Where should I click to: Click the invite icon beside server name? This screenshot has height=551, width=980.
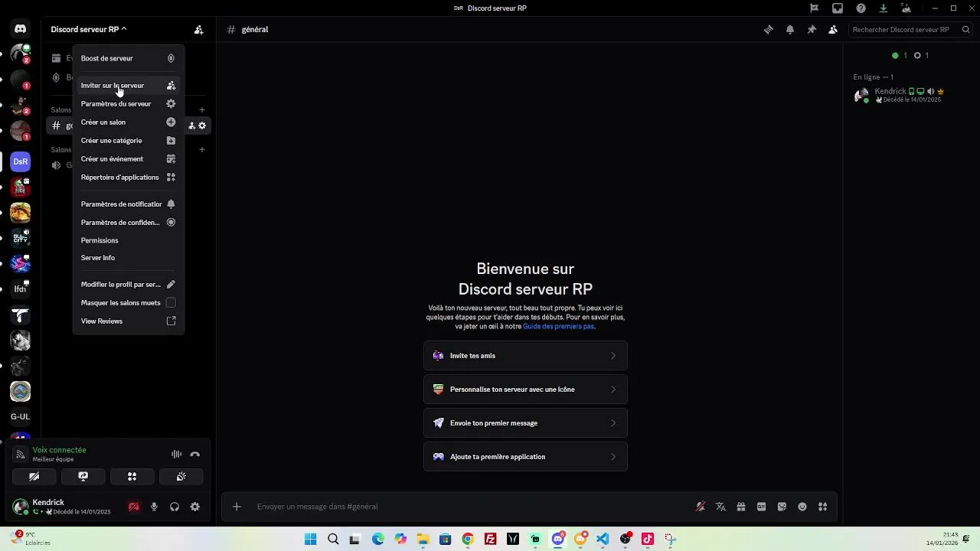point(199,30)
